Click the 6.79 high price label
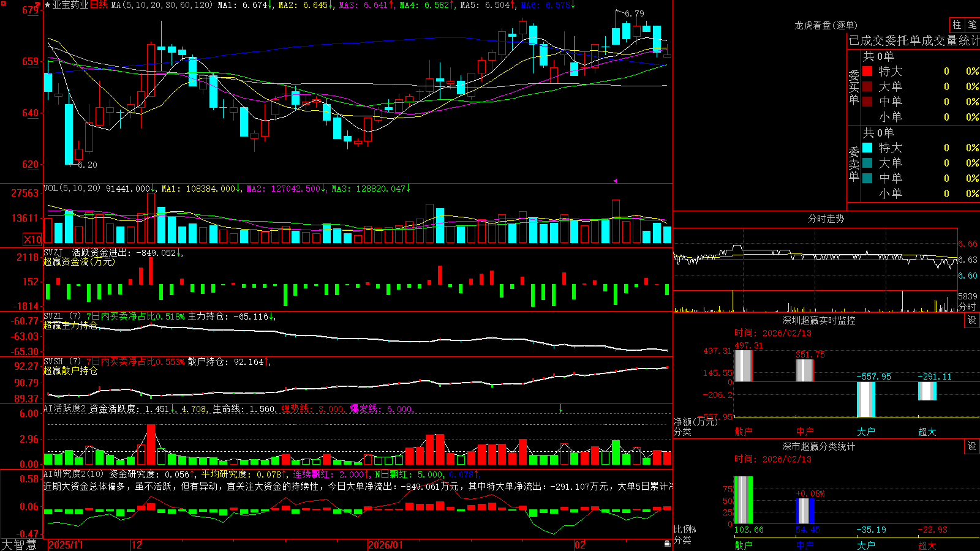This screenshot has height=551, width=980. point(635,13)
